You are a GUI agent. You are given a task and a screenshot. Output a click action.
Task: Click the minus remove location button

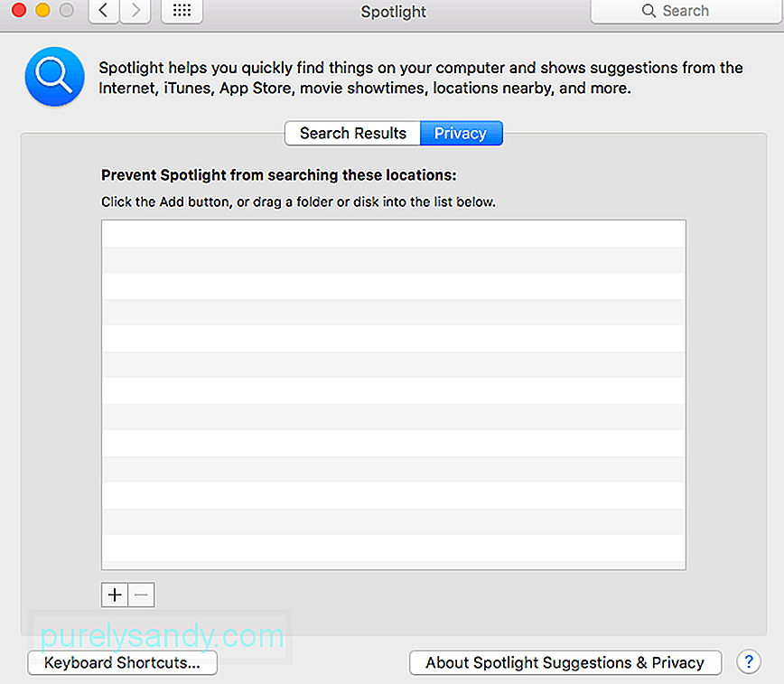[x=142, y=595]
